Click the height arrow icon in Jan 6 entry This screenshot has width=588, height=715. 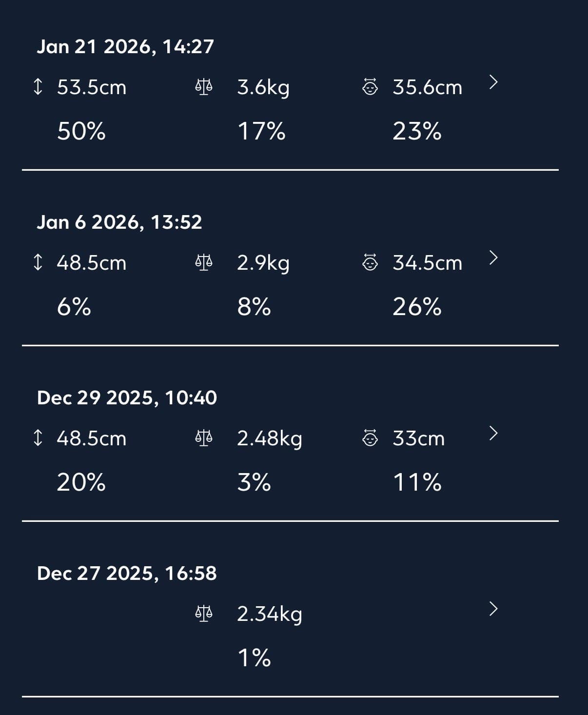click(38, 263)
